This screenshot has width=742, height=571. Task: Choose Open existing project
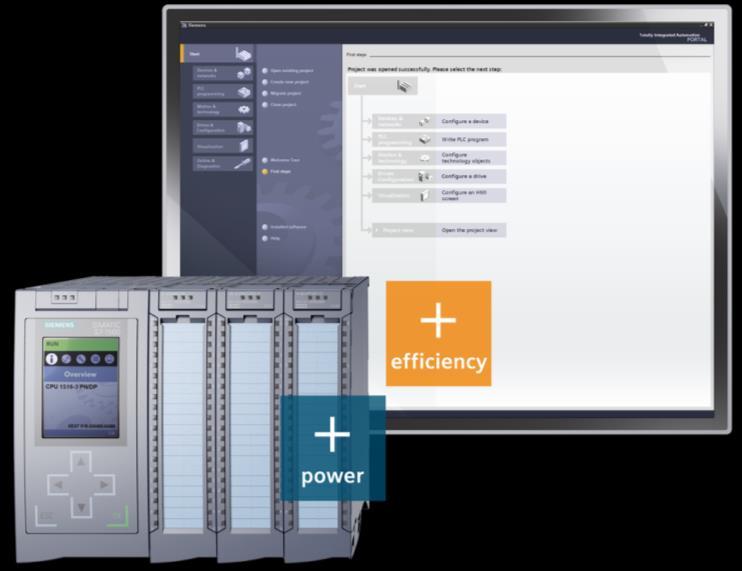click(288, 70)
